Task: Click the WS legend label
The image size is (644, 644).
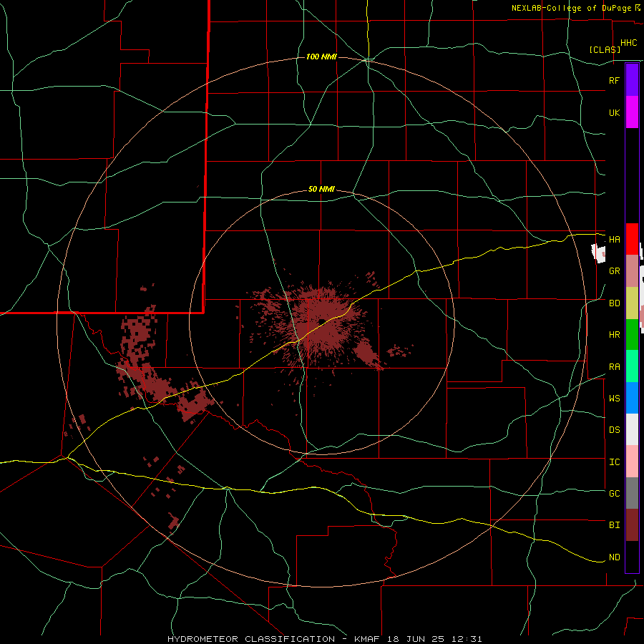Action: (614, 399)
